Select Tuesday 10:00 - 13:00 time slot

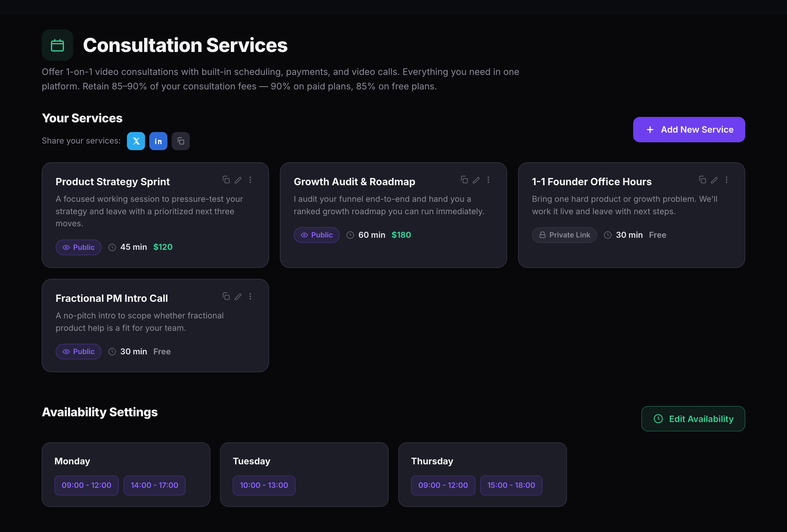(264, 485)
